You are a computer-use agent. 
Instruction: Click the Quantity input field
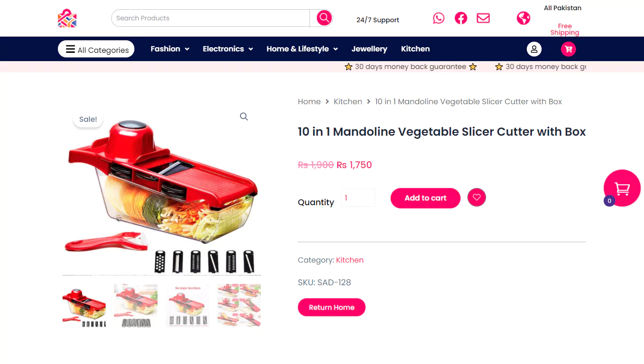pyautogui.click(x=358, y=198)
